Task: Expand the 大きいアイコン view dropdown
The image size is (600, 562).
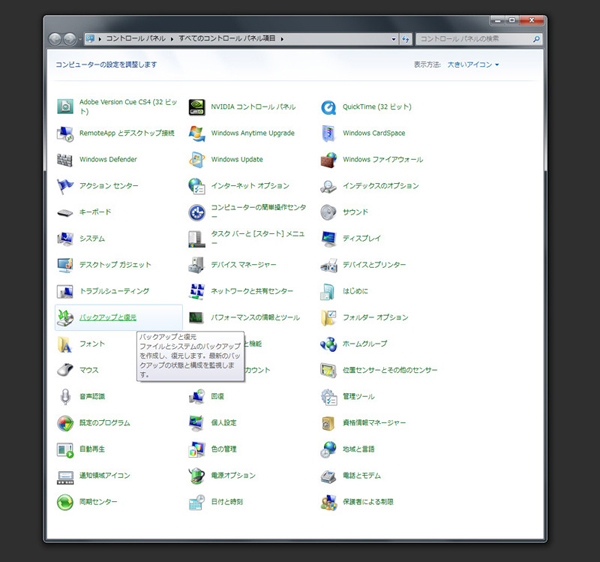Action: click(x=473, y=65)
